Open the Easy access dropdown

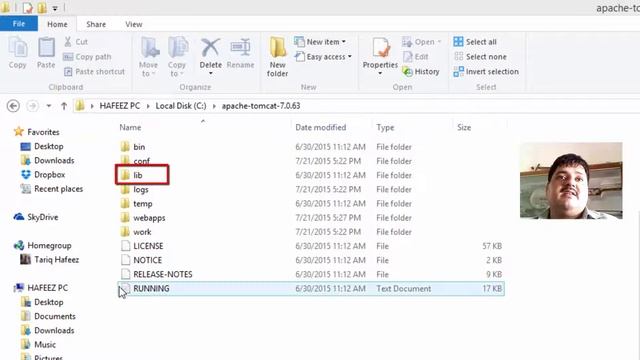pos(323,57)
